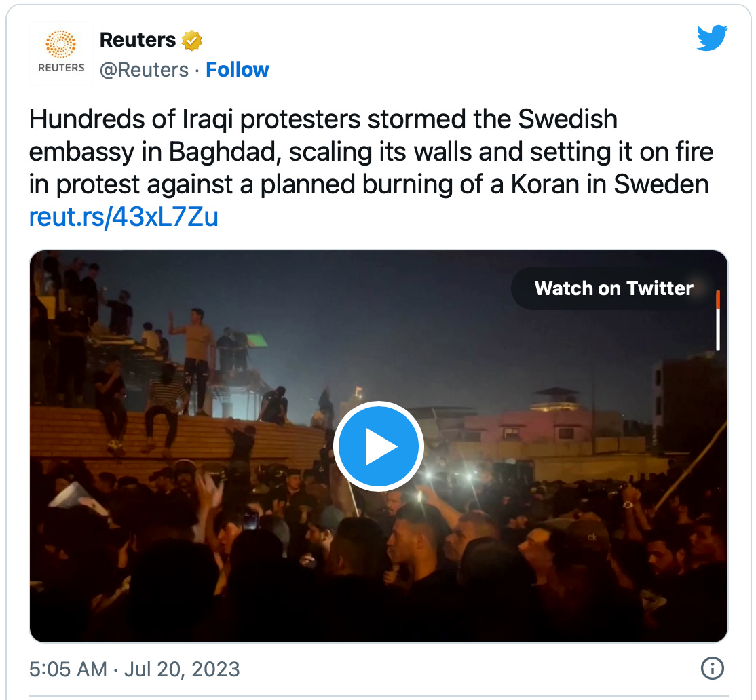Open Twitter via the blue bird logo
This screenshot has height=700, width=756.
pos(712,38)
